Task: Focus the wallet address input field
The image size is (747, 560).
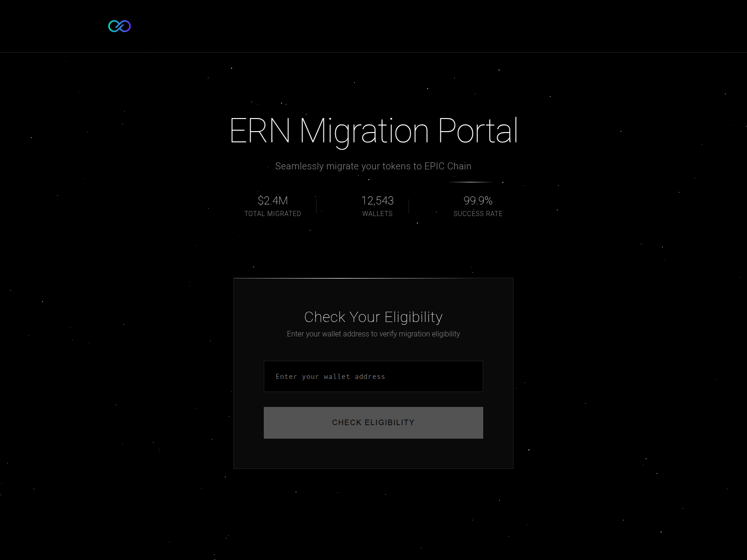Action: [373, 376]
